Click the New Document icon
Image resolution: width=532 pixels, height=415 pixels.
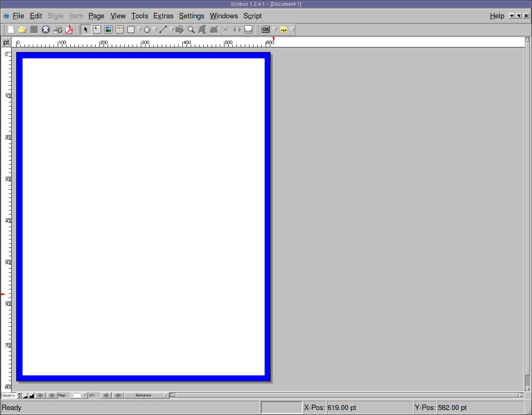click(11, 30)
